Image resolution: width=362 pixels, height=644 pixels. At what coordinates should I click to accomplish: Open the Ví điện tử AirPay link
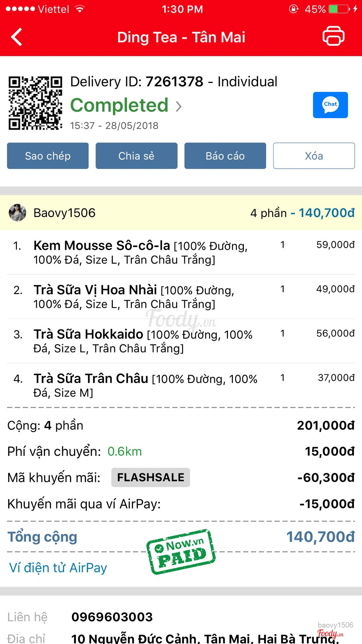click(x=58, y=568)
